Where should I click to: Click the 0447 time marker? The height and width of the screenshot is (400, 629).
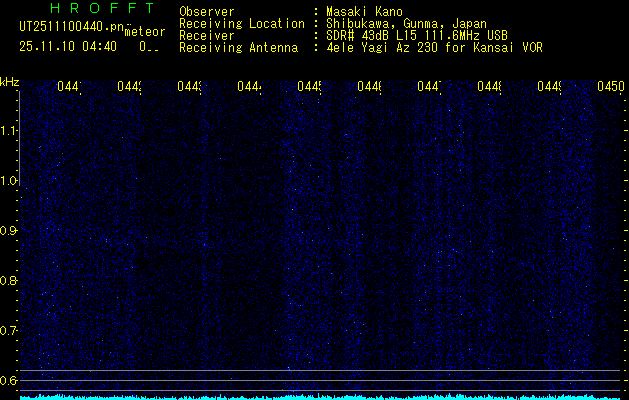click(x=429, y=86)
